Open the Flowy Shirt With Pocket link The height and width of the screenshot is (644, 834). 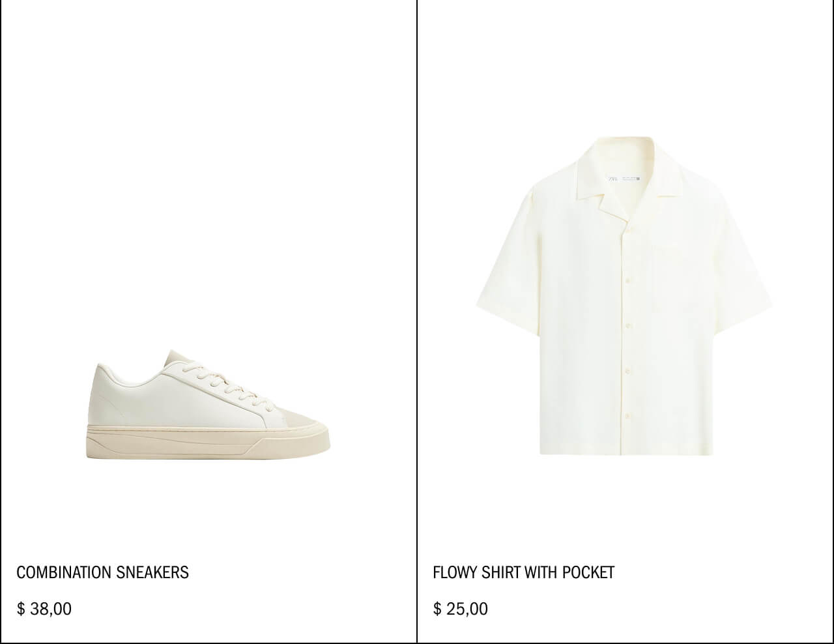click(523, 572)
